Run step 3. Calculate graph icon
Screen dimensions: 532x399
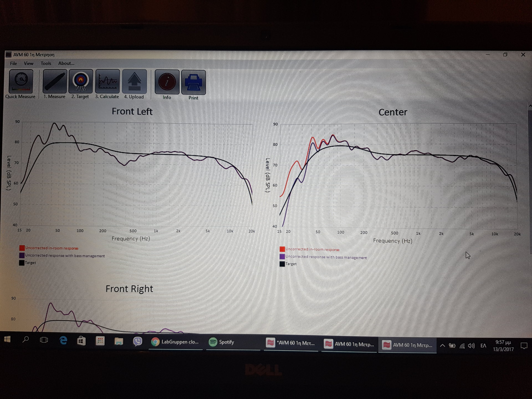pos(108,81)
